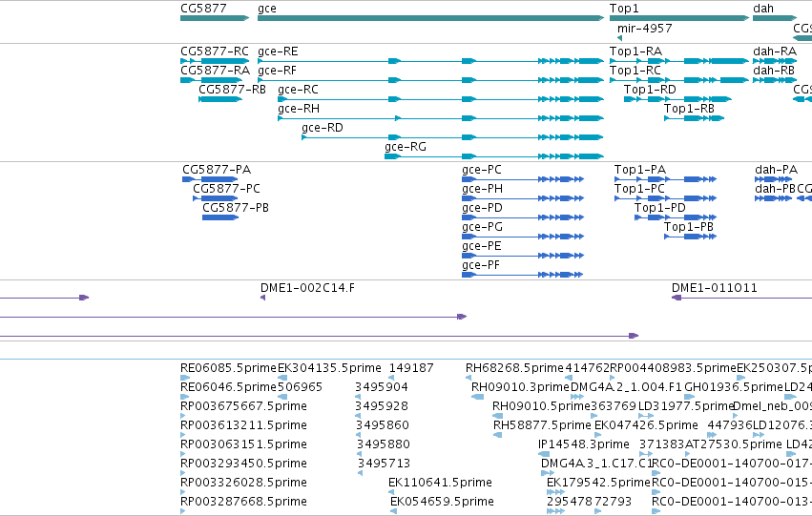Select the gce-RC transcript
812x516 pixels.
(x=441, y=99)
